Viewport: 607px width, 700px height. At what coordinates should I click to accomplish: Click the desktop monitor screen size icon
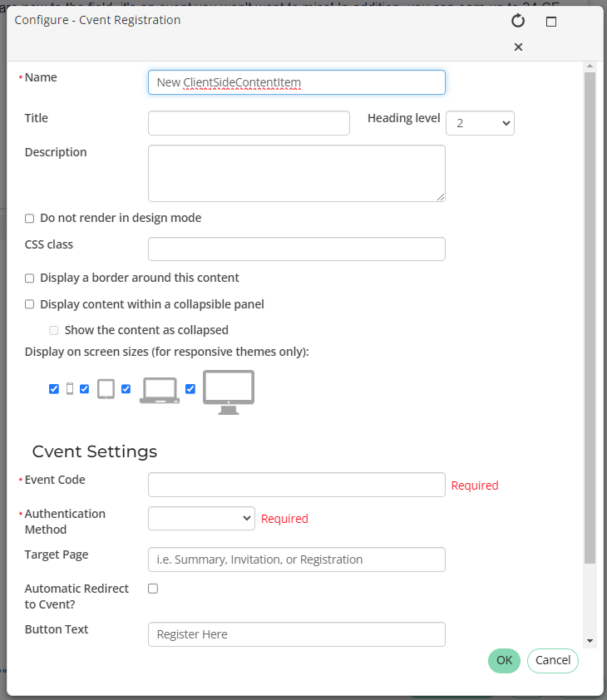point(229,392)
